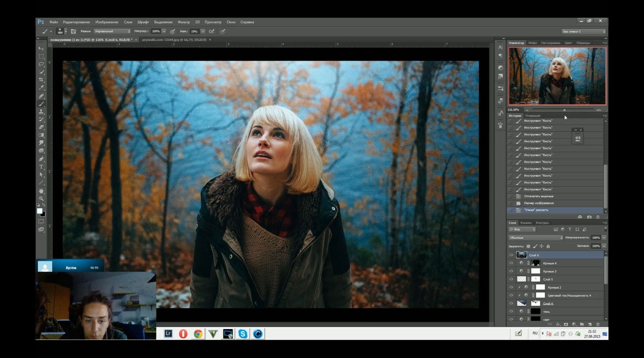Delete layer with the trash icon in Layers
Image resolution: width=644 pixels, height=358 pixels.
[598, 324]
